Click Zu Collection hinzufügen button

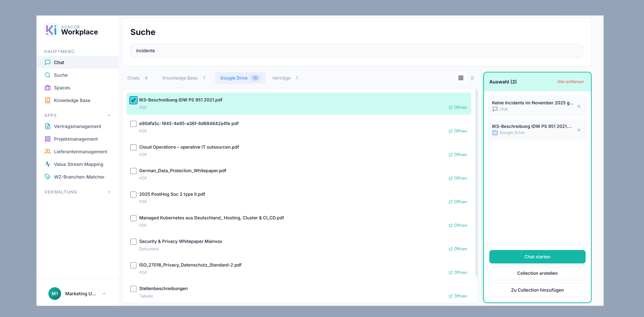537,290
